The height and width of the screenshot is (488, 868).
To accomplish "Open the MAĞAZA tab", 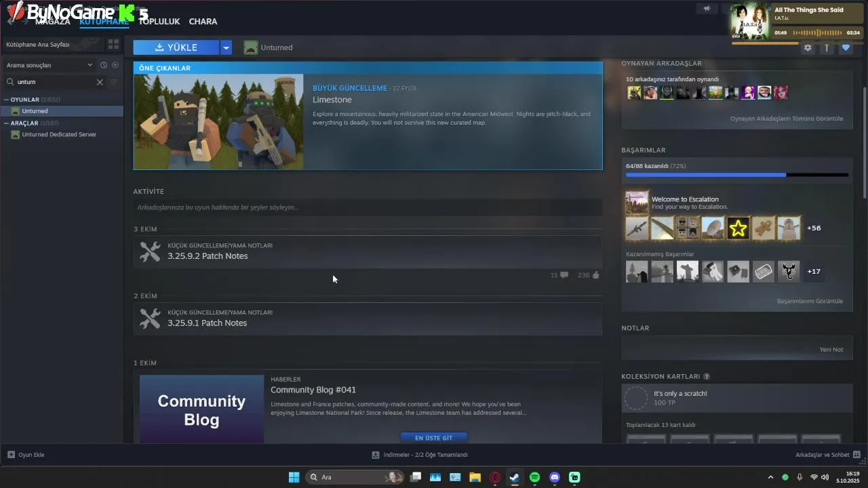I will [x=53, y=22].
